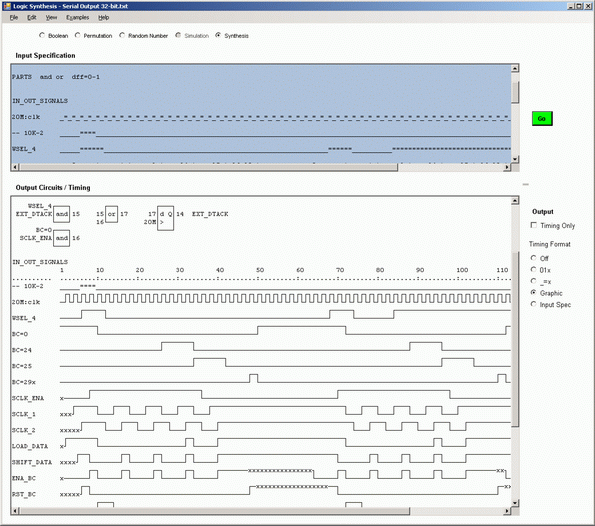
Task: Click Input Specification horizontal scrollbar thumb
Action: [x=208, y=167]
